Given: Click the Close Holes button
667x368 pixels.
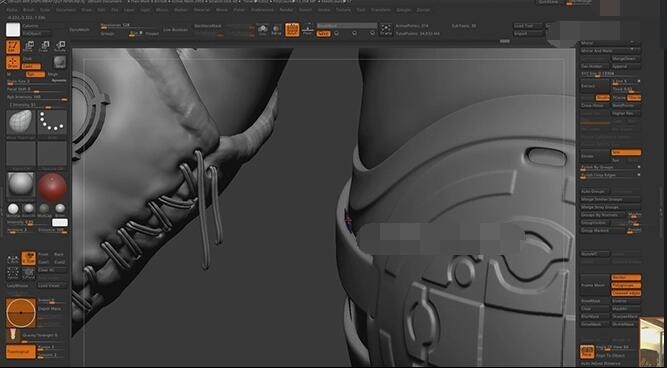Looking at the screenshot, I should (x=595, y=106).
